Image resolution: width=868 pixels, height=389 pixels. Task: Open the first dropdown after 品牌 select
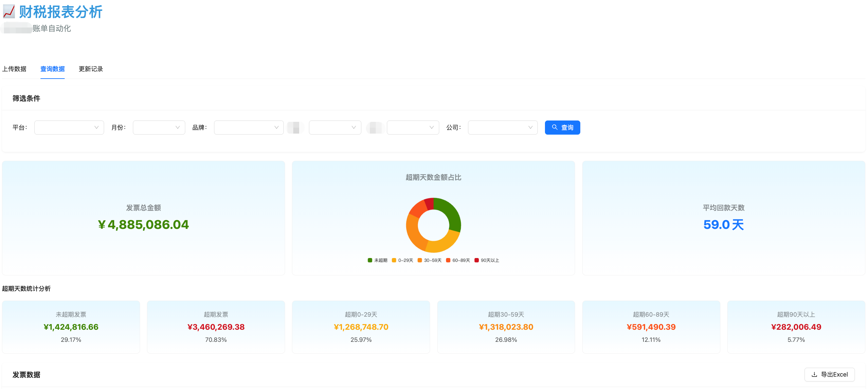335,127
